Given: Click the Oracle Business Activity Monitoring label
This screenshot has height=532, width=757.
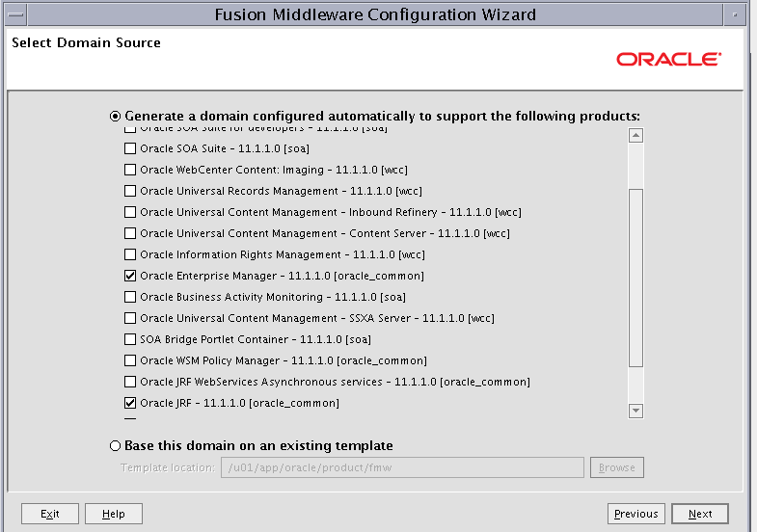Looking at the screenshot, I should tap(273, 297).
